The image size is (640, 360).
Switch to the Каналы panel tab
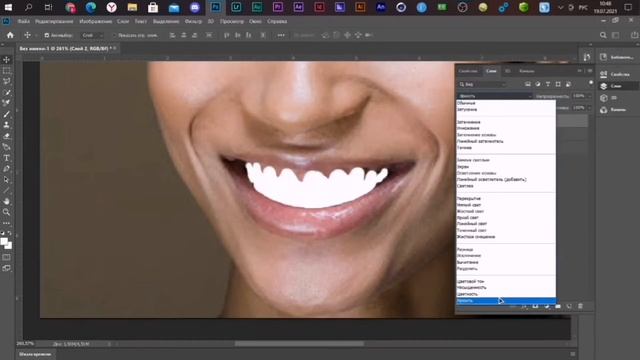pyautogui.click(x=527, y=71)
